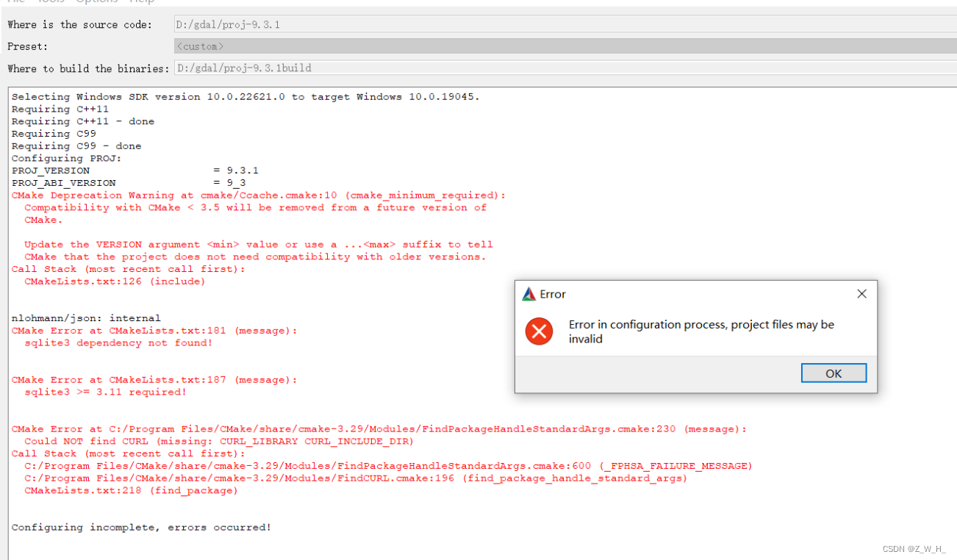Click the CMake logo in Error title bar

(x=528, y=294)
